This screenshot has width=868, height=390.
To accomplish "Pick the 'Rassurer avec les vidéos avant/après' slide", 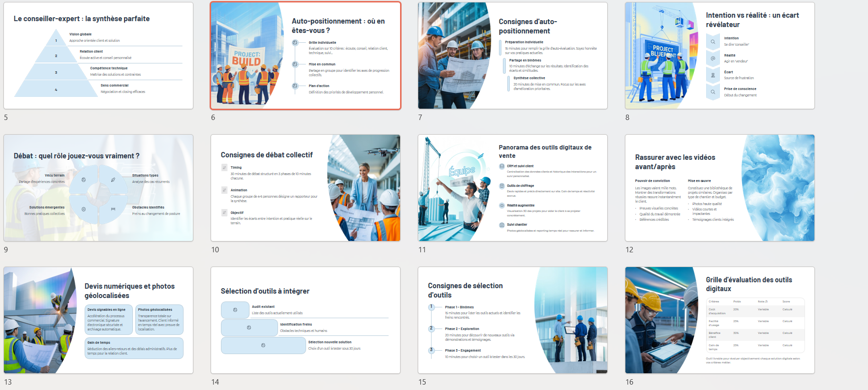I will 720,188.
